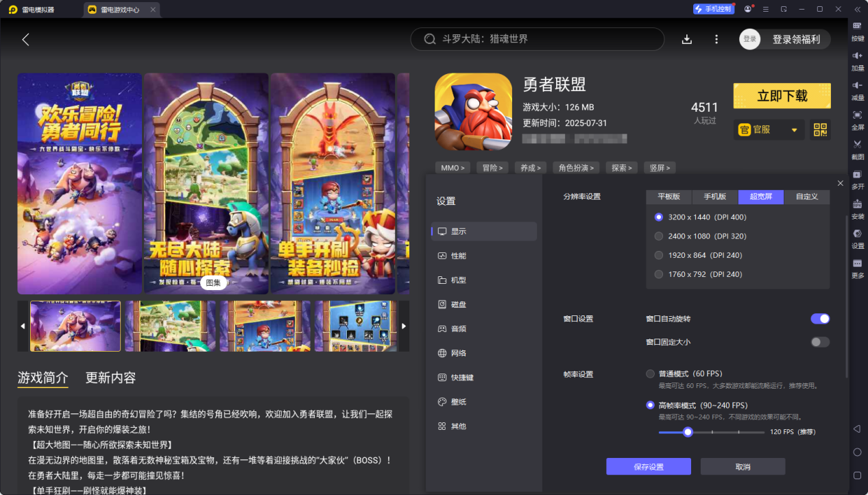868x495 pixels.
Task: Click 取消 button in settings
Action: (743, 467)
